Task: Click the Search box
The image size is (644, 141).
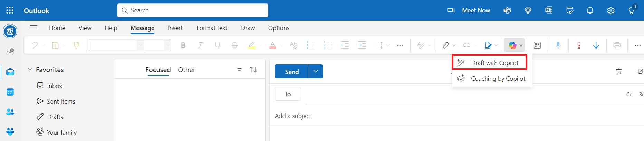Action: 193,10
